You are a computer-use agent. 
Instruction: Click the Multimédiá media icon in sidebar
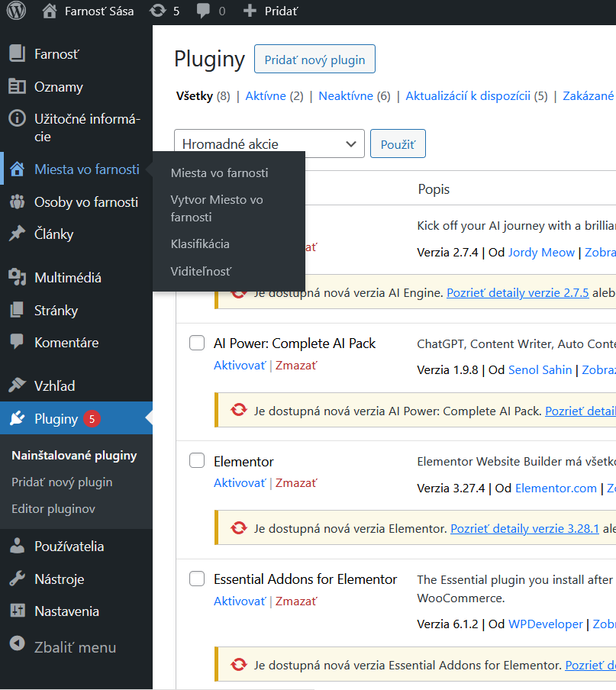17,277
